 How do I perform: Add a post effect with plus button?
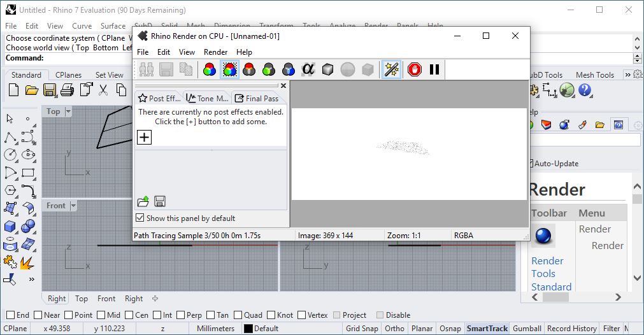(x=144, y=137)
